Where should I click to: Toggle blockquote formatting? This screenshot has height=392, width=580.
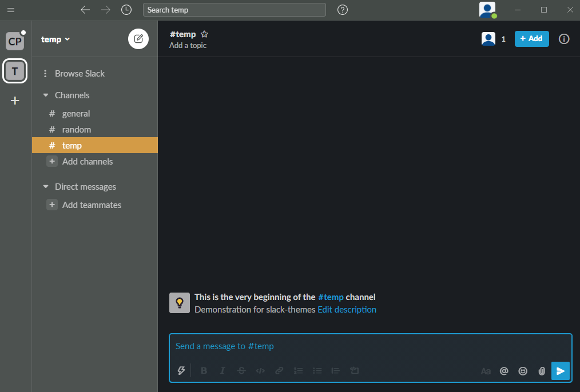[x=336, y=370]
